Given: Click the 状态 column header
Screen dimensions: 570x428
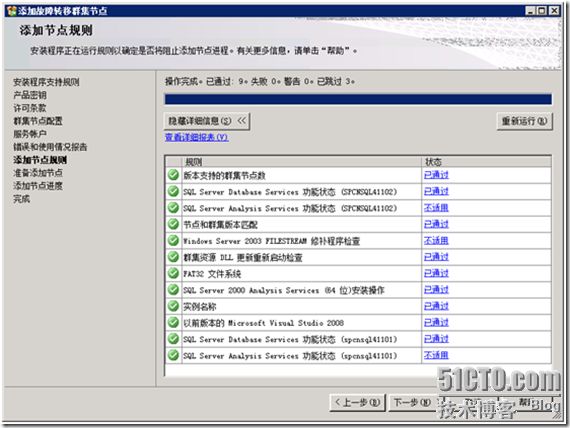Looking at the screenshot, I should point(486,162).
